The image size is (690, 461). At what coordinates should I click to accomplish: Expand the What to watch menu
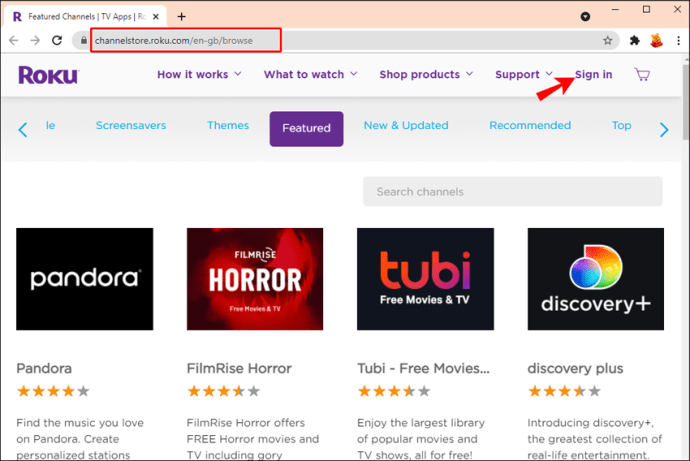pyautogui.click(x=310, y=74)
